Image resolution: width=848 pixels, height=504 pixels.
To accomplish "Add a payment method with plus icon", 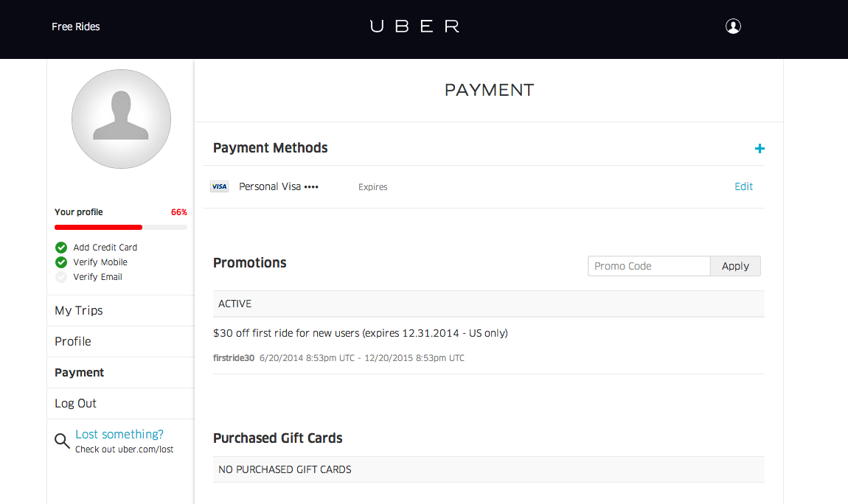I will 760,148.
